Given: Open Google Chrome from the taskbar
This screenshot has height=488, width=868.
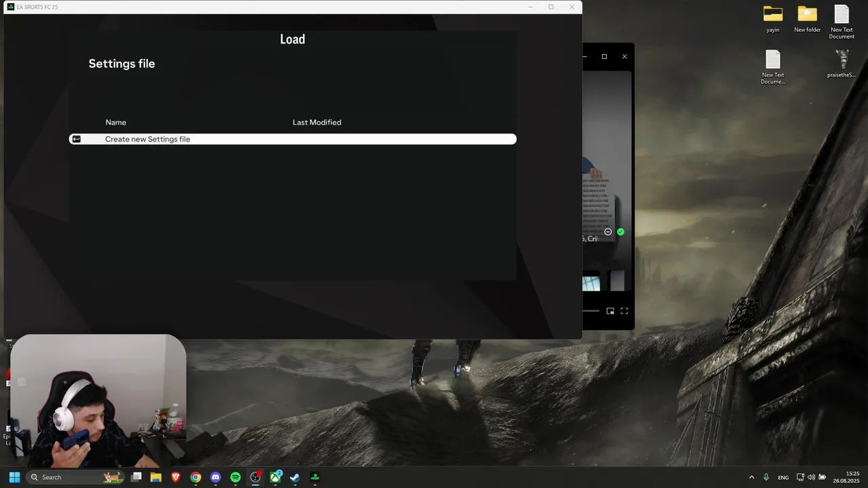Looking at the screenshot, I should click(x=195, y=477).
